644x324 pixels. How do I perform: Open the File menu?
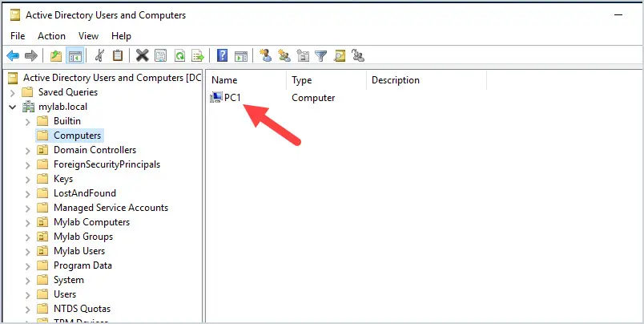click(18, 36)
